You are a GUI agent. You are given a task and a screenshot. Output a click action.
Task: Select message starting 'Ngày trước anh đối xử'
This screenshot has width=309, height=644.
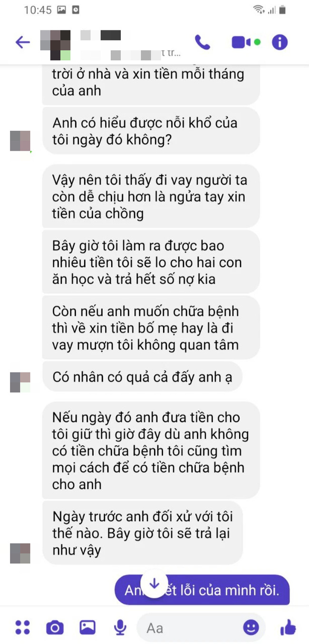click(143, 533)
